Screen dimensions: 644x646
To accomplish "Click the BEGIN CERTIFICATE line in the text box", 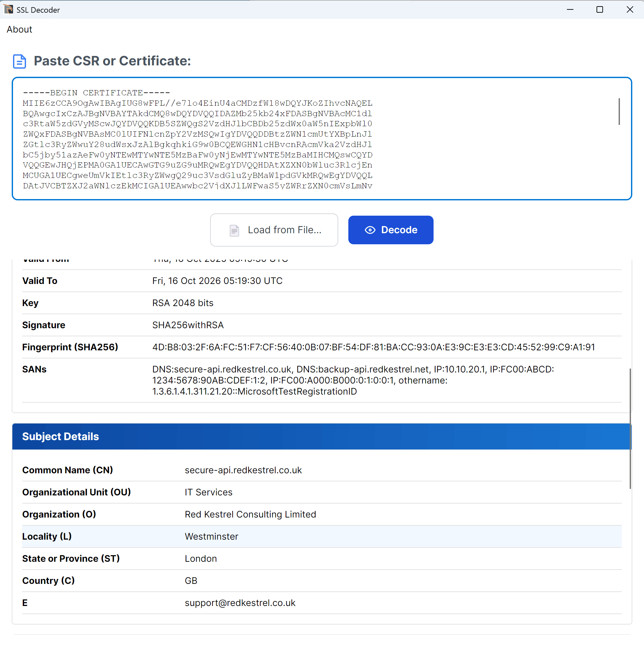I will click(96, 93).
